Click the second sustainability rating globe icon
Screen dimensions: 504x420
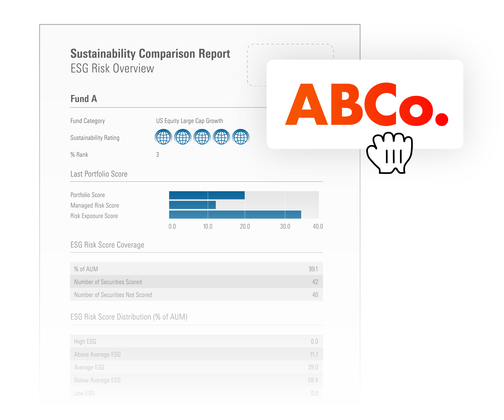click(183, 137)
